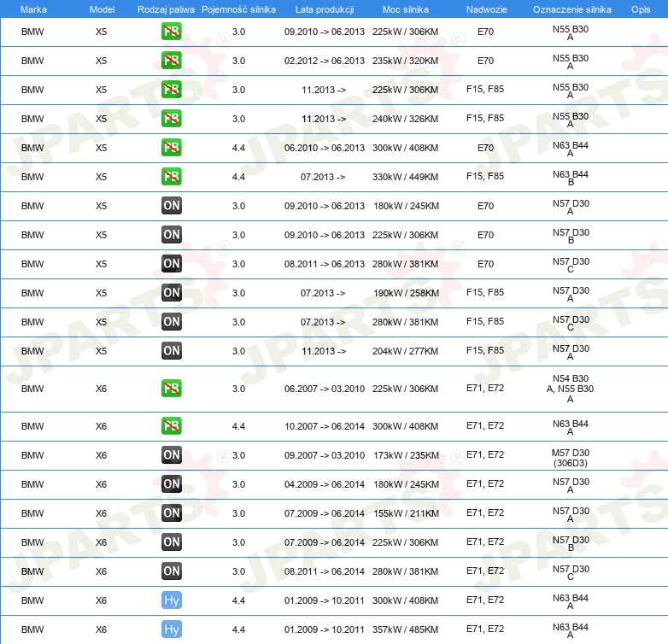Click the ON diesel icon in the 204kW / 277KM row
The height and width of the screenshot is (644, 668).
[x=171, y=350]
